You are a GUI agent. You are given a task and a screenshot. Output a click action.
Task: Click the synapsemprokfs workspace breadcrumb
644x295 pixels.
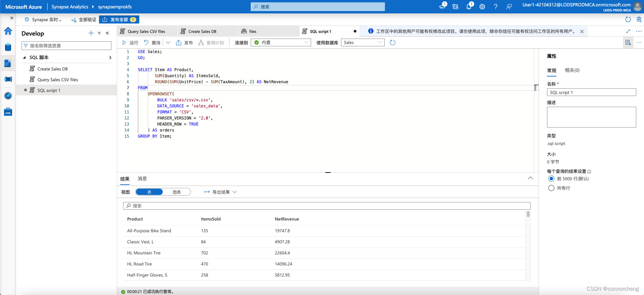click(x=115, y=7)
